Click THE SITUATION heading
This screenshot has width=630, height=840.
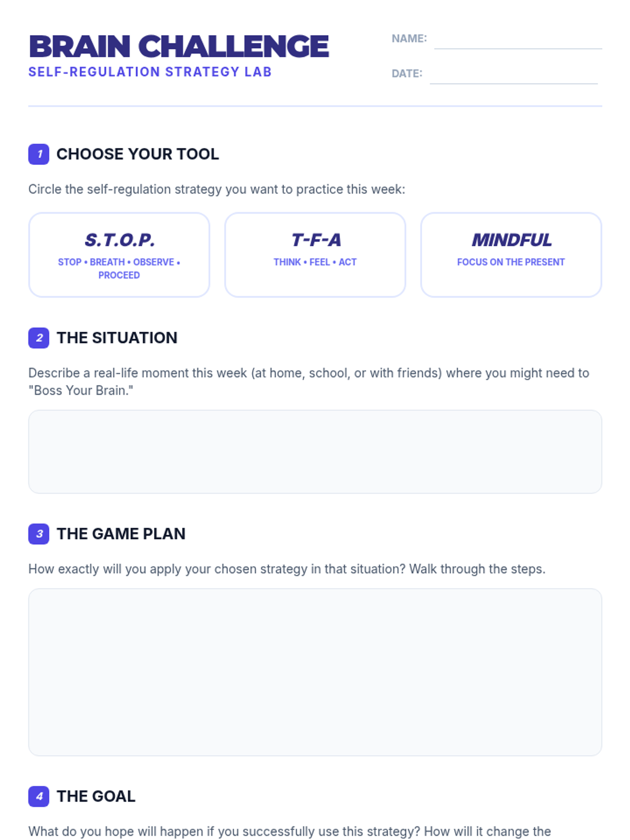point(117,338)
